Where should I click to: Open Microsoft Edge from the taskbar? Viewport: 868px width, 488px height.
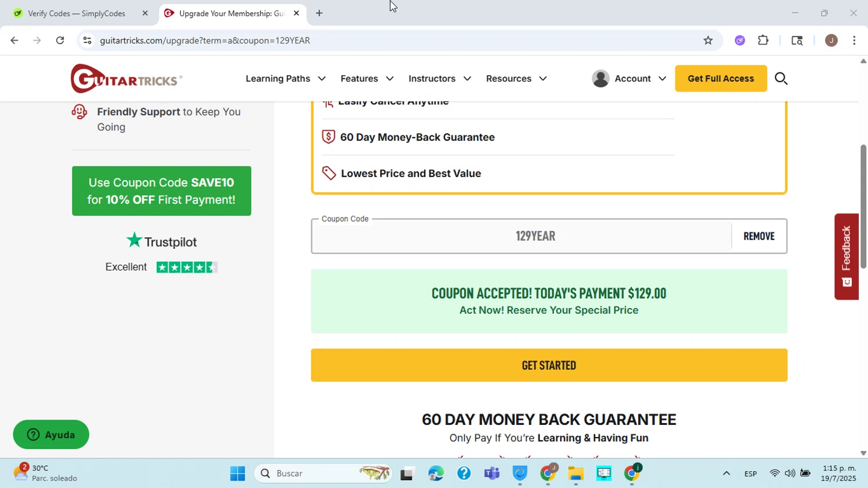pos(436,474)
